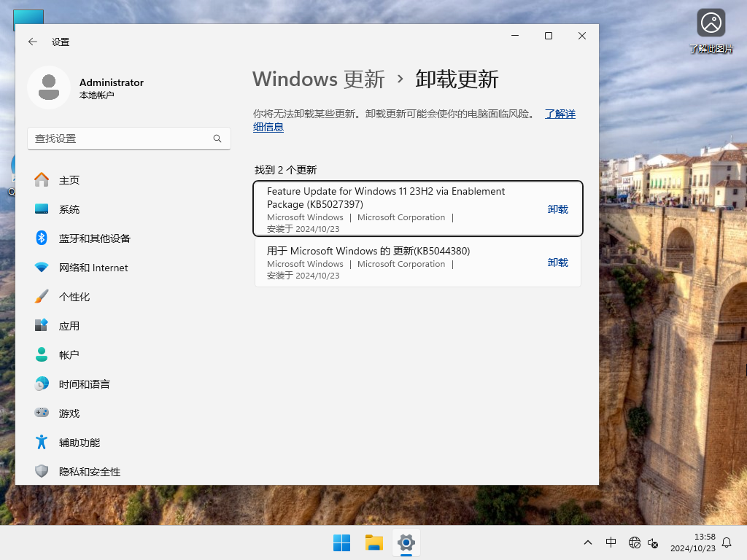Open the 了解此图片 desktop shortcut
This screenshot has height=560, width=747.
click(x=711, y=23)
